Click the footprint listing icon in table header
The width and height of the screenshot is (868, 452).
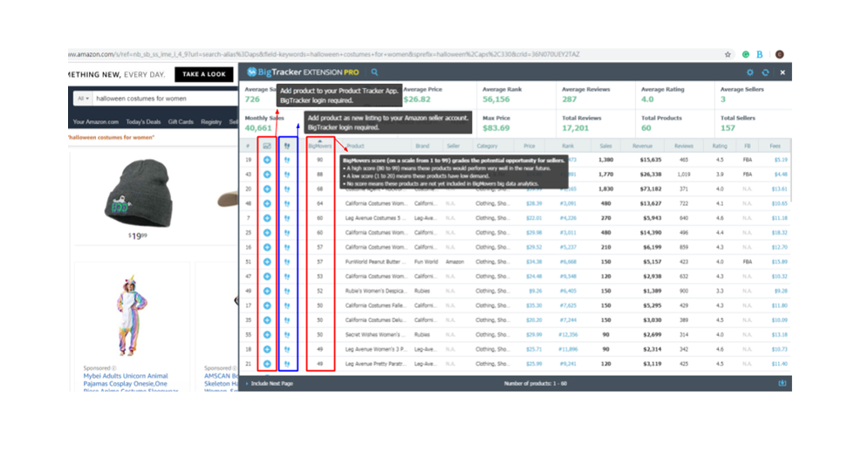[x=287, y=147]
